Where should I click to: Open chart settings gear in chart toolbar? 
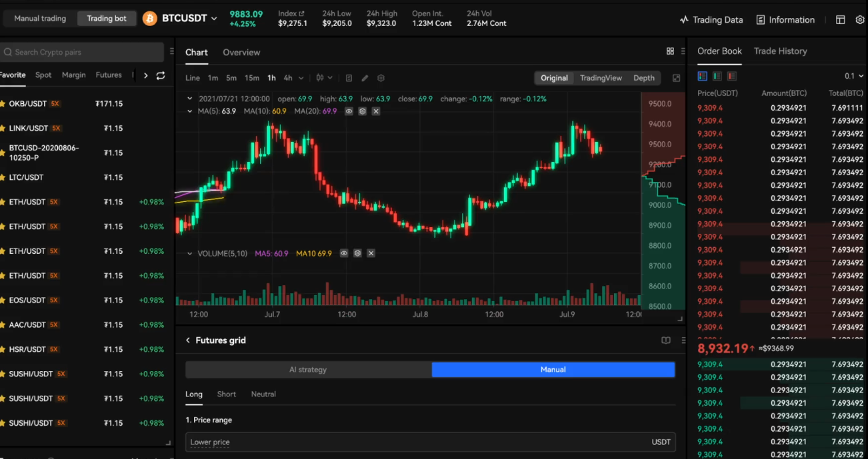pos(381,78)
